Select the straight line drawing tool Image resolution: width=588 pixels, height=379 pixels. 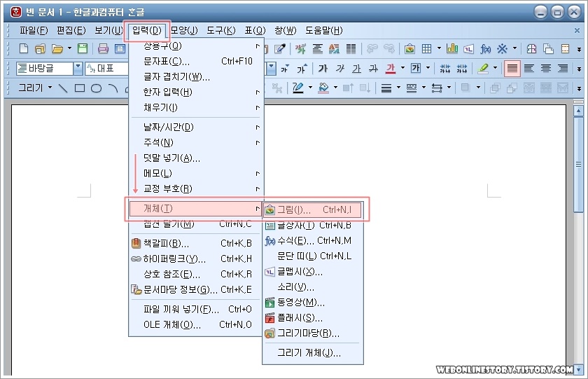(63, 88)
